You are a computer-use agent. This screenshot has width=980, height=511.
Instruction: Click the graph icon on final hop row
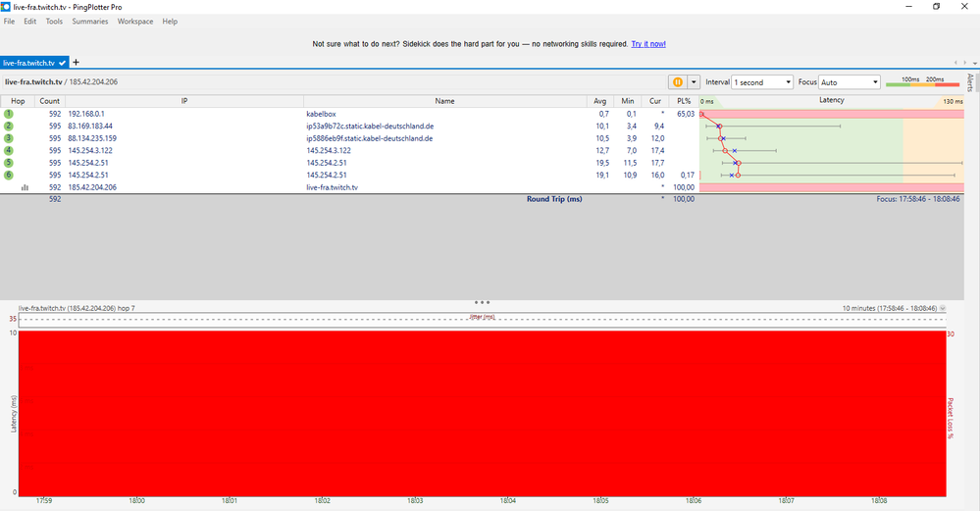[25, 186]
